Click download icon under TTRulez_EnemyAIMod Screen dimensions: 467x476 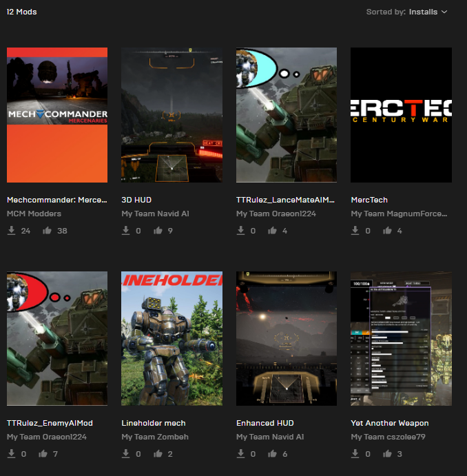click(11, 454)
